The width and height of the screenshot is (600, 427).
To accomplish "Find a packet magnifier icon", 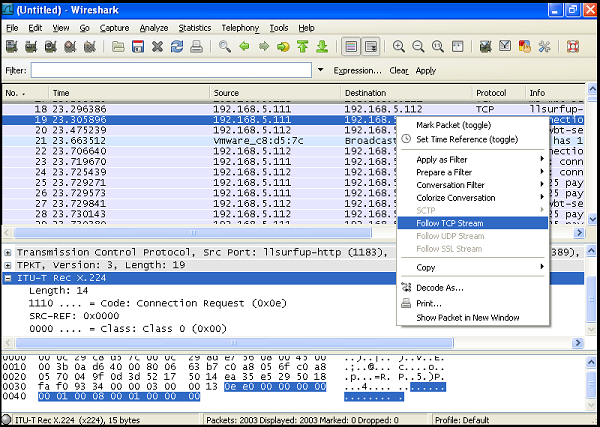I will 225,47.
